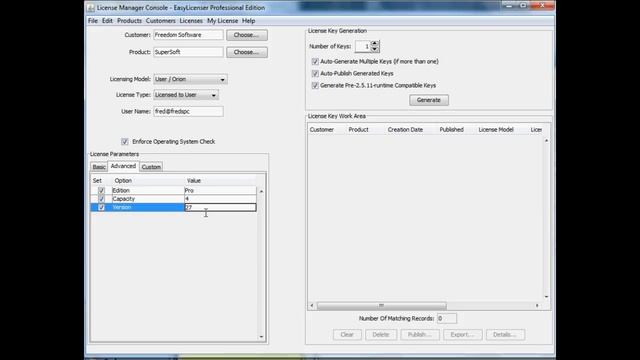Sort by License Model column
Screen dimensions: 640x360
(496, 130)
